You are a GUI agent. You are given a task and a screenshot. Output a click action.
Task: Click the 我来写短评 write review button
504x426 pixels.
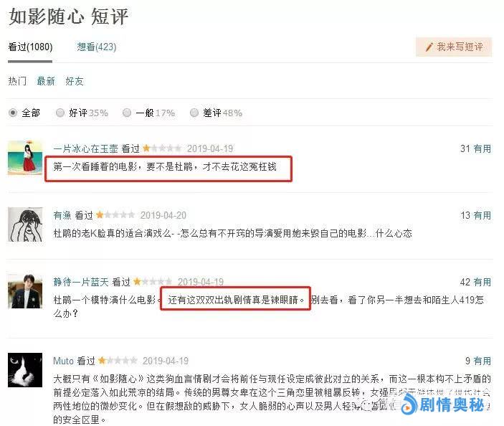[454, 47]
